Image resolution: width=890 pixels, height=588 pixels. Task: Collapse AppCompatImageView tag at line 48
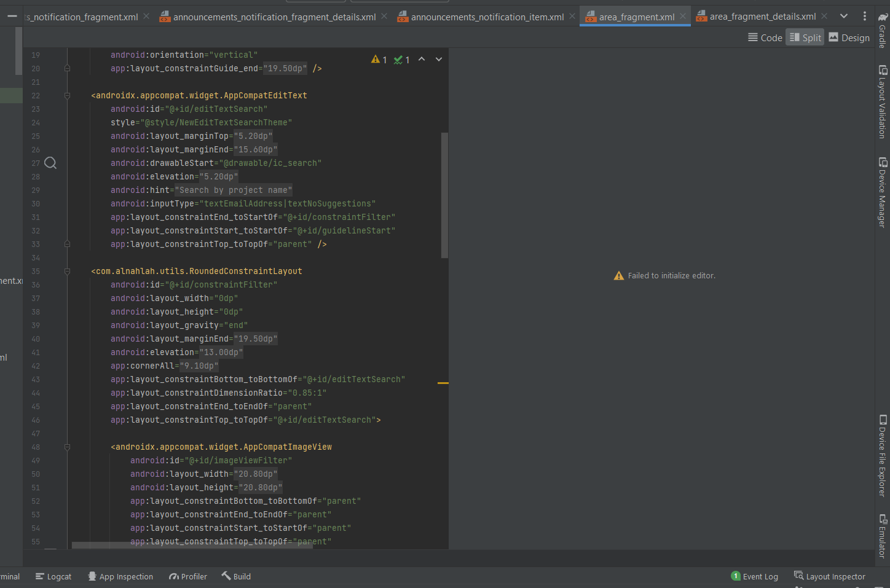point(67,447)
